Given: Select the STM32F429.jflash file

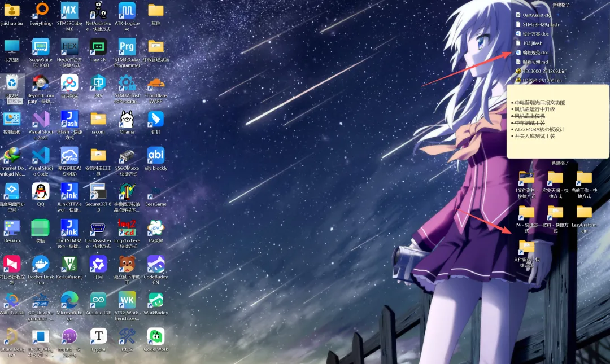Looking at the screenshot, I should click(537, 24).
